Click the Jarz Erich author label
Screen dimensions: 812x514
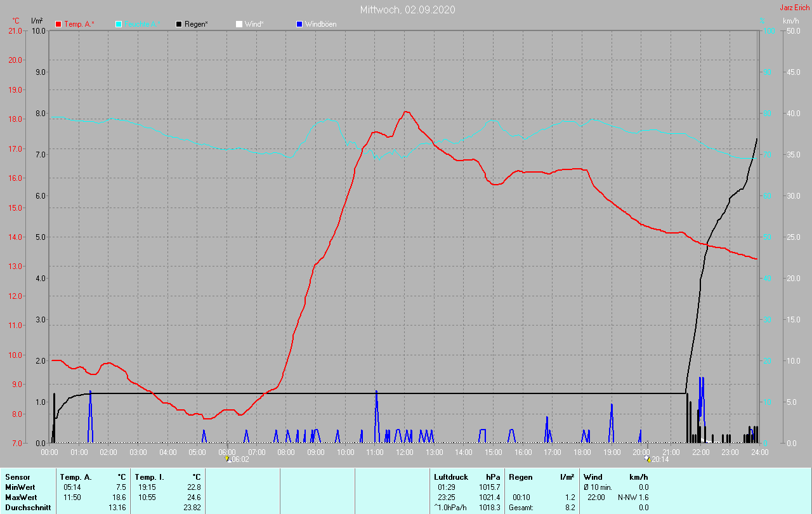794,8
